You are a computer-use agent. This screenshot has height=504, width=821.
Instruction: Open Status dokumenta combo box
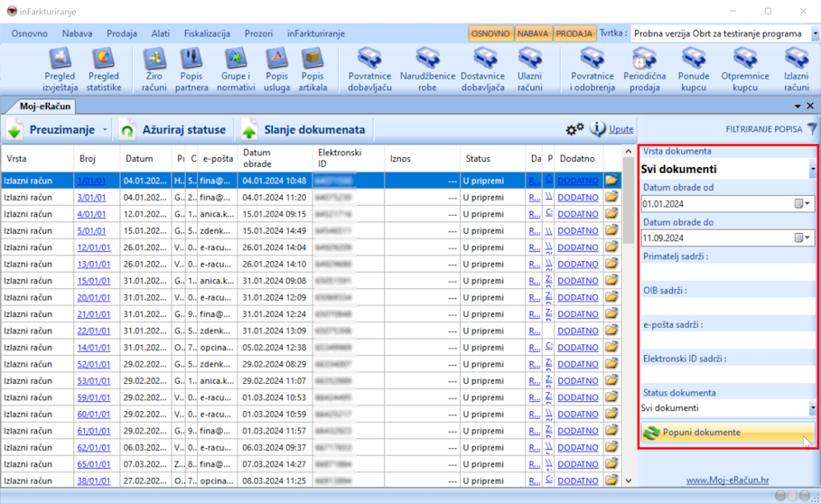tap(728, 407)
